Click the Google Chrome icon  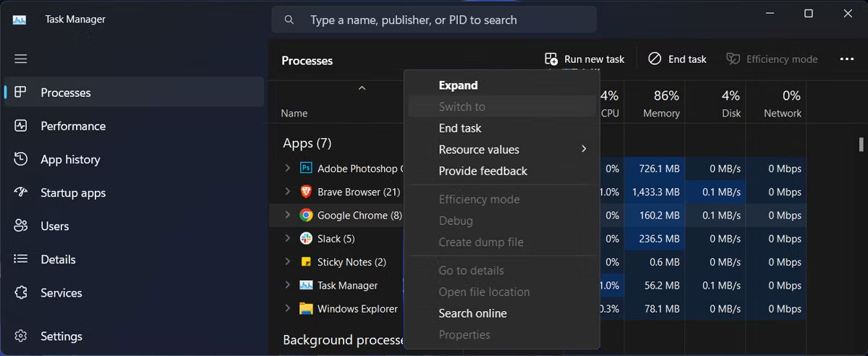point(306,215)
